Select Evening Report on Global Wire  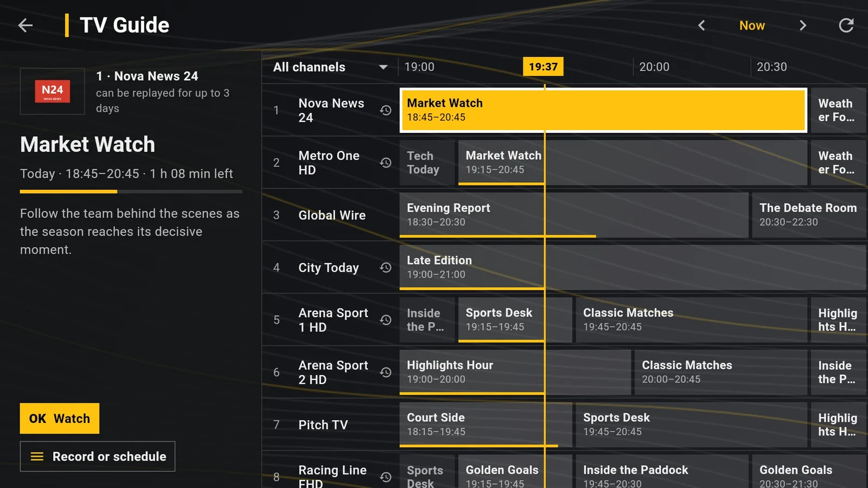[574, 215]
